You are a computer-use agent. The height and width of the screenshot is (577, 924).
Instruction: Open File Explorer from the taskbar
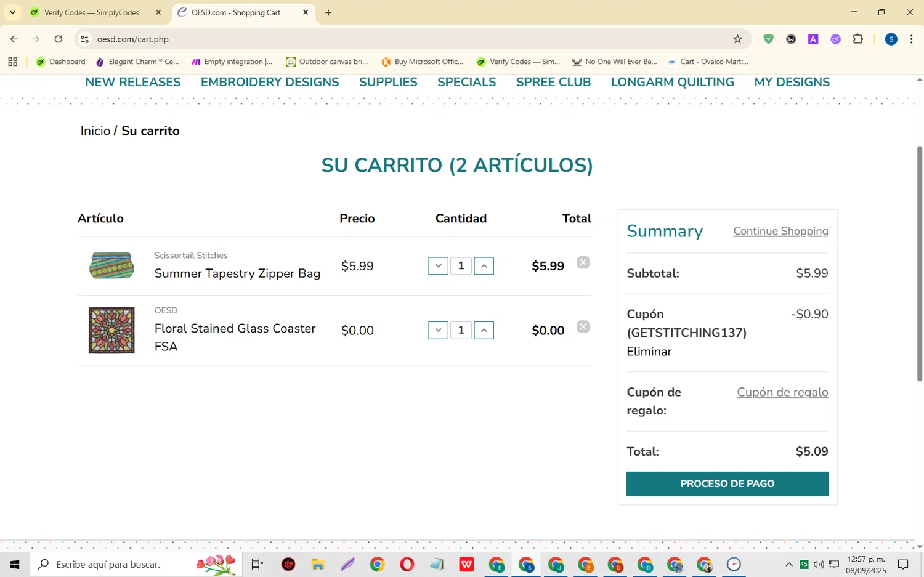pos(318,564)
